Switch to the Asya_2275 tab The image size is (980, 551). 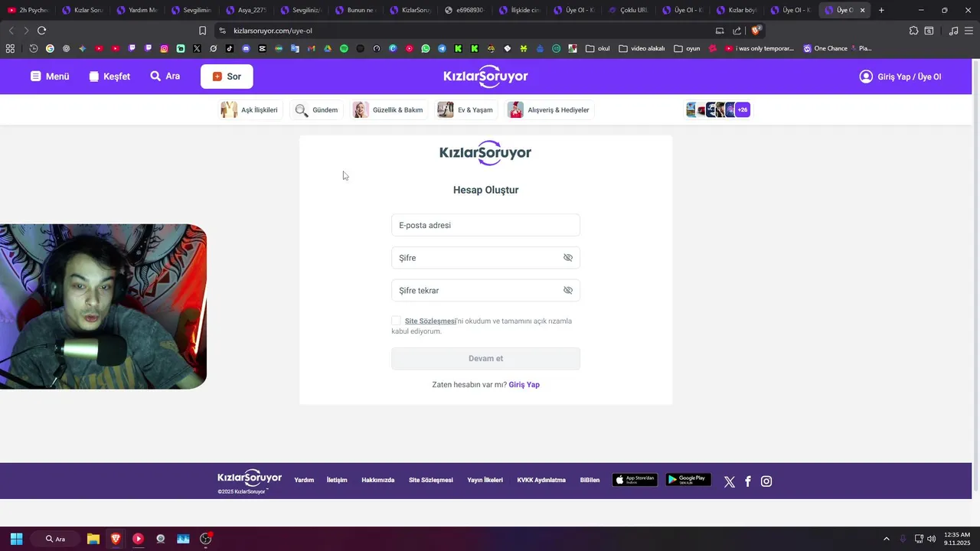coord(246,10)
